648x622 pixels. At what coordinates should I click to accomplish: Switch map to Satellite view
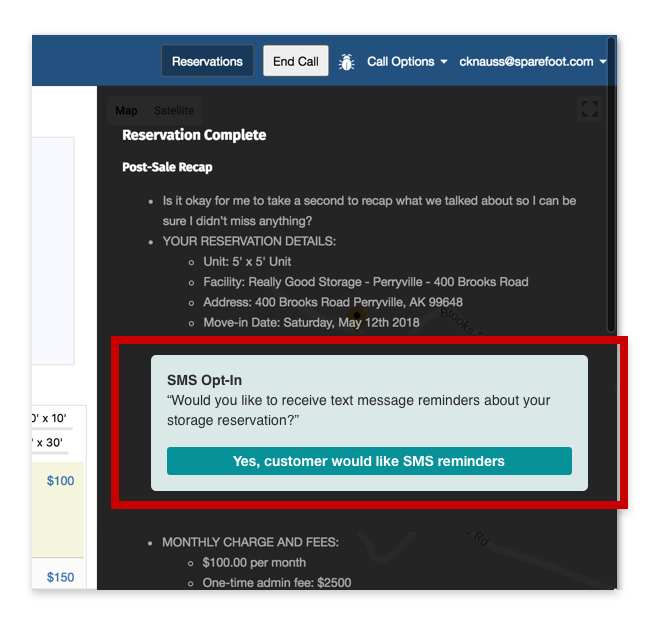(x=174, y=110)
